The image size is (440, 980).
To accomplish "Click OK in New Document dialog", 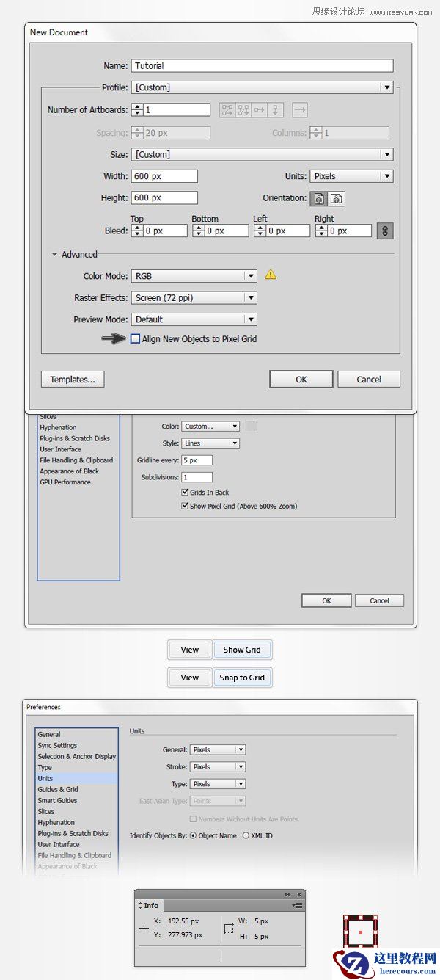I will click(x=301, y=380).
